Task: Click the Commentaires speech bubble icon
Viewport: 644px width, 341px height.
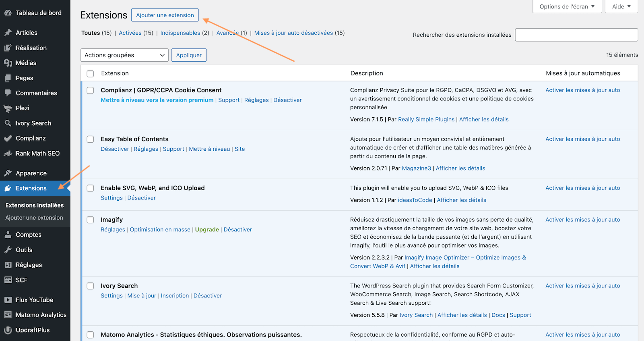Action: pyautogui.click(x=8, y=93)
